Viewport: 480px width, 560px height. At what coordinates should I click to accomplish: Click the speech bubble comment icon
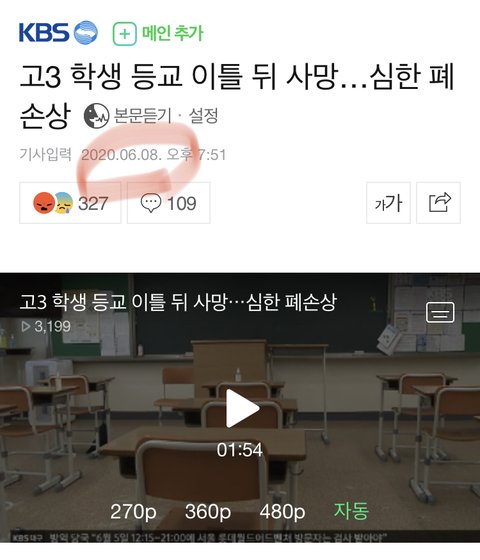coord(151,203)
